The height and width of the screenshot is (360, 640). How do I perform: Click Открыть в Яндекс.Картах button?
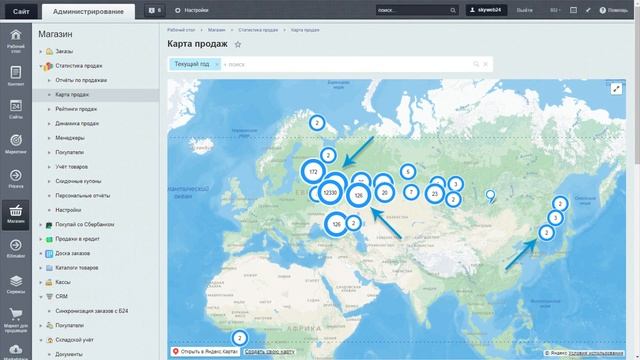pos(204,351)
